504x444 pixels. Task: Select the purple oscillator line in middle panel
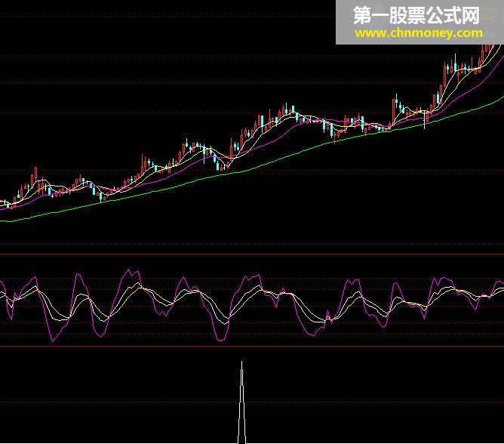(252, 305)
